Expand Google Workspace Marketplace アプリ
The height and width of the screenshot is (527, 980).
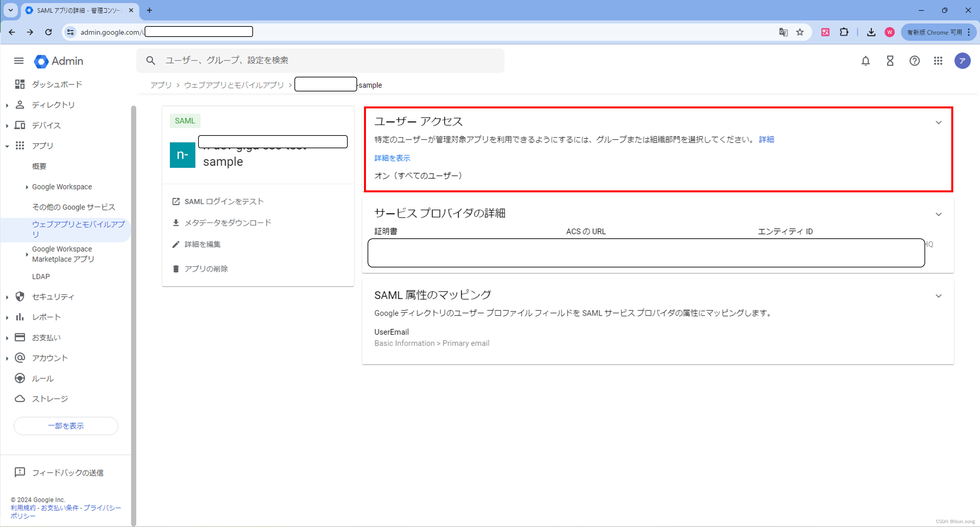tap(27, 254)
